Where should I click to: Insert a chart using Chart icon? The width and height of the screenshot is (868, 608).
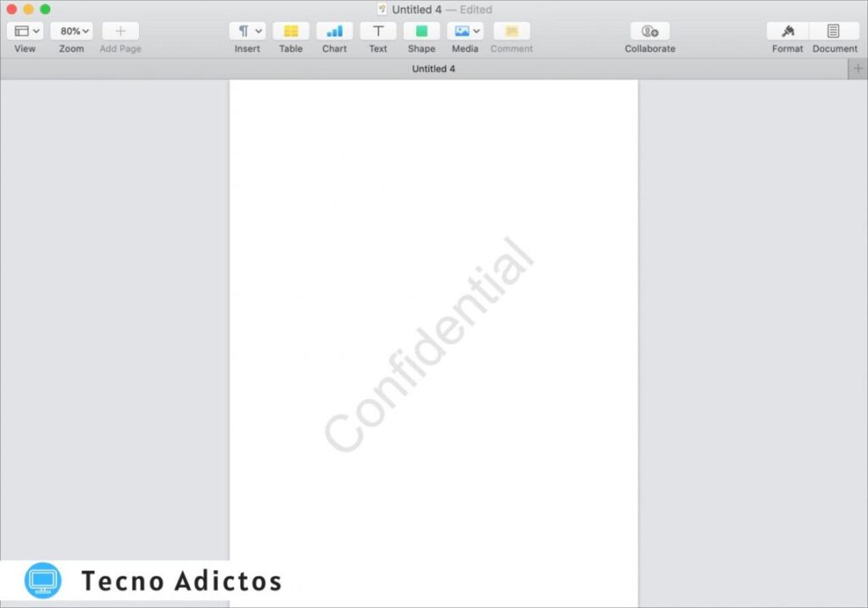334,31
